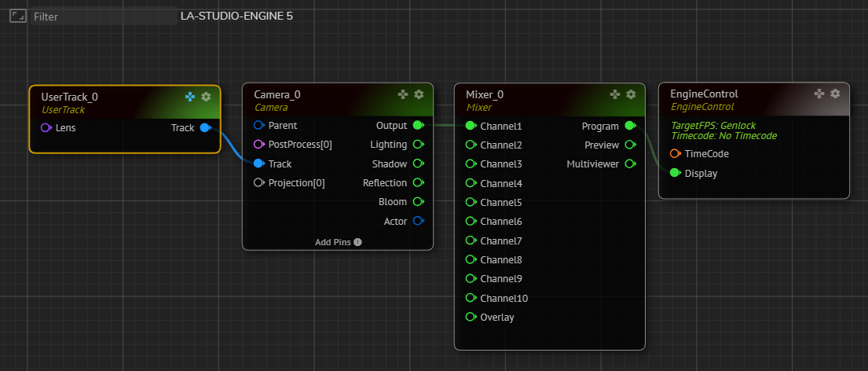
Task: Click the Camera_0 Output pin
Action: 418,126
